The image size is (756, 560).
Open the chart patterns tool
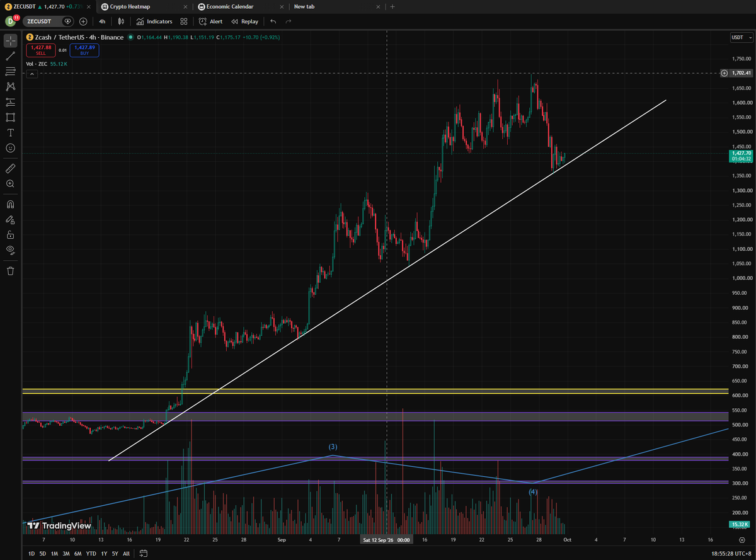pyautogui.click(x=10, y=86)
